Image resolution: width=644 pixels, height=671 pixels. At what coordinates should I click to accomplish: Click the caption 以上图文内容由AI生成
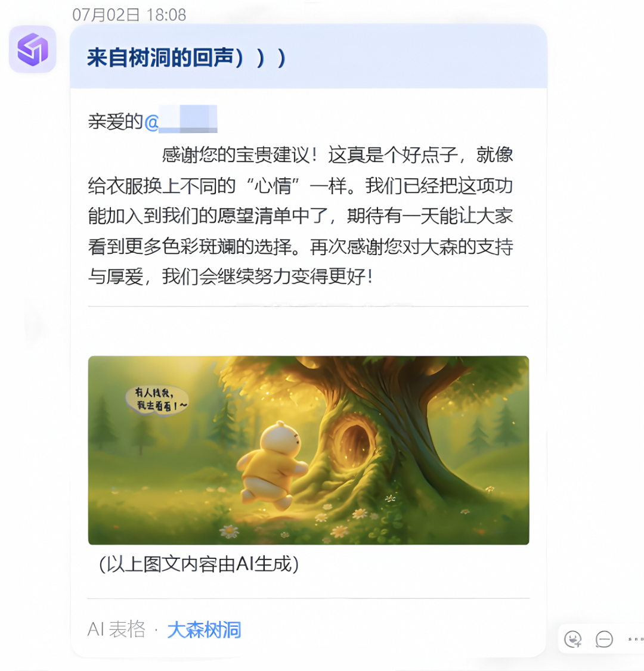click(x=199, y=564)
